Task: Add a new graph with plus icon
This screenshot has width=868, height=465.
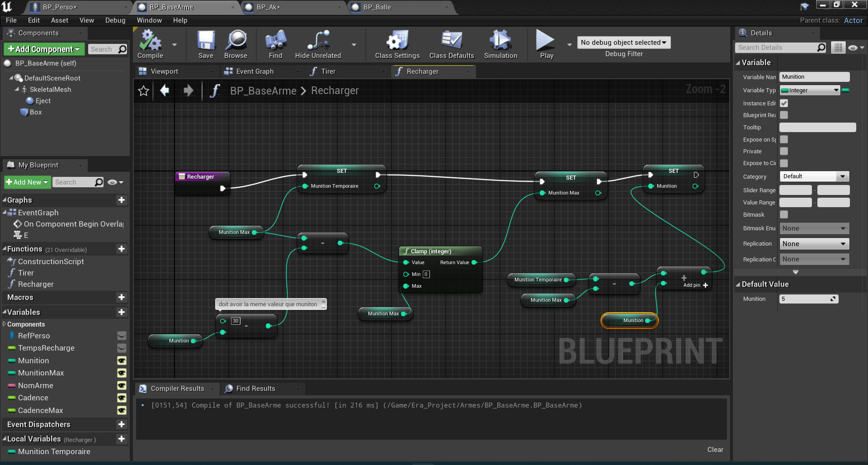Action: 121,200
